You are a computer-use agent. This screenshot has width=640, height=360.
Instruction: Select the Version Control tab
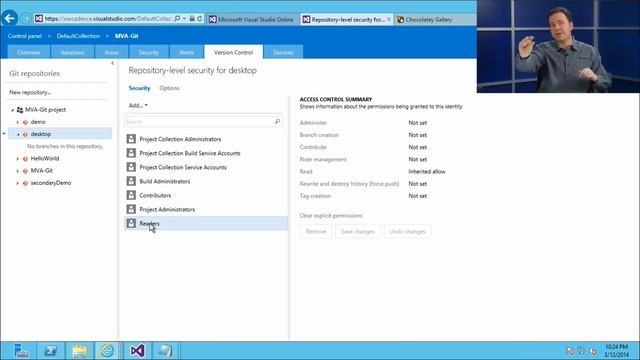pos(233,52)
